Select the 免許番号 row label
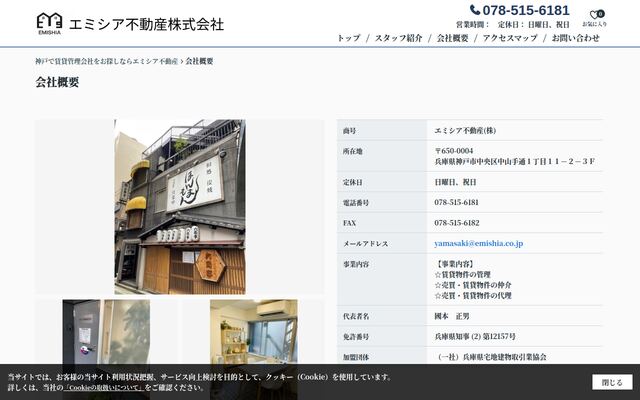This screenshot has width=640, height=400. point(356,336)
